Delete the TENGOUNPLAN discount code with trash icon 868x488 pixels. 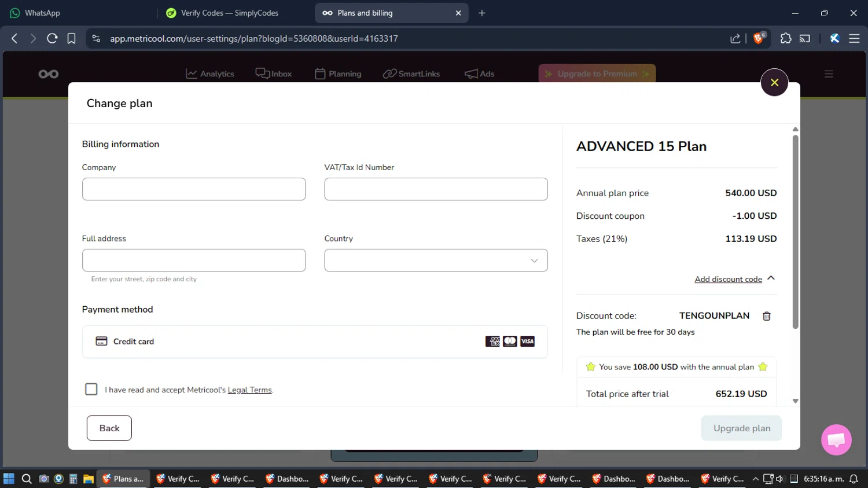767,316
